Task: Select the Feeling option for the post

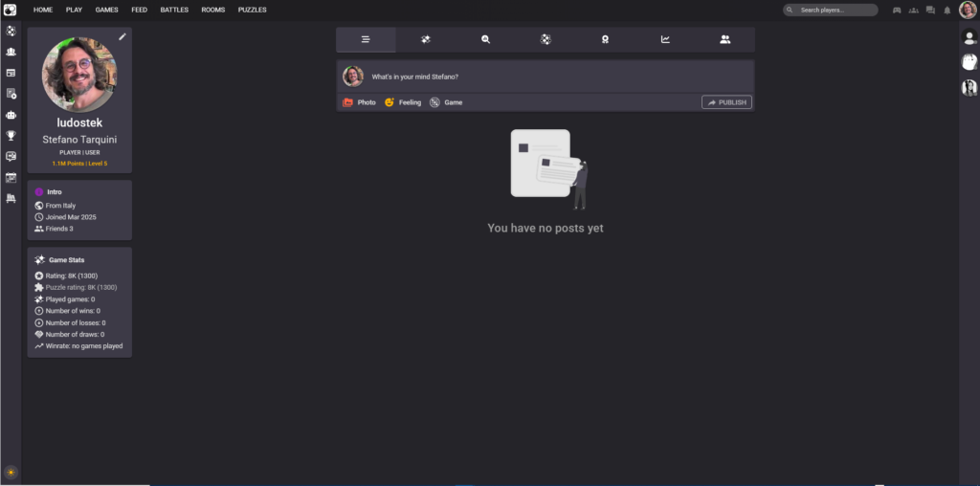Action: coord(403,102)
